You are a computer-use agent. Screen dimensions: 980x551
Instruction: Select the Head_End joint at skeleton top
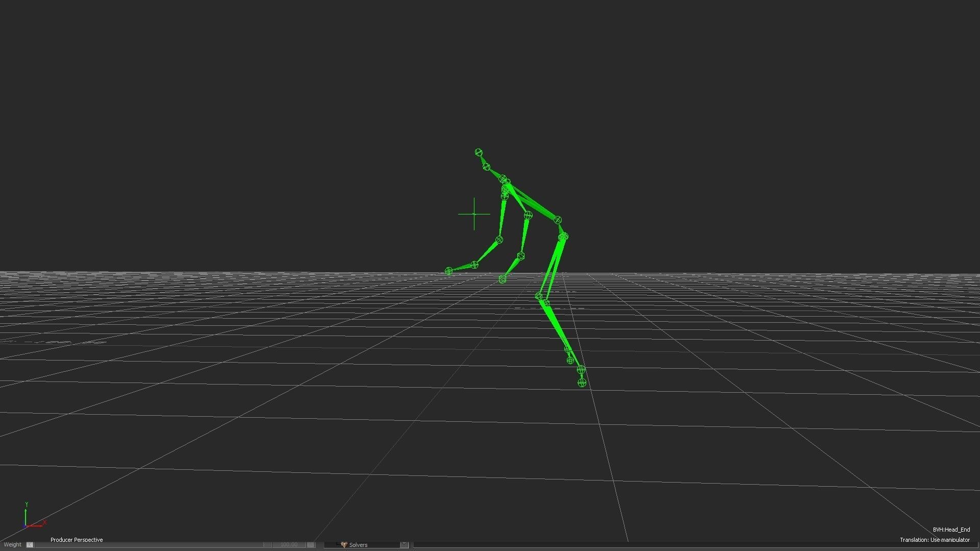[x=479, y=152]
